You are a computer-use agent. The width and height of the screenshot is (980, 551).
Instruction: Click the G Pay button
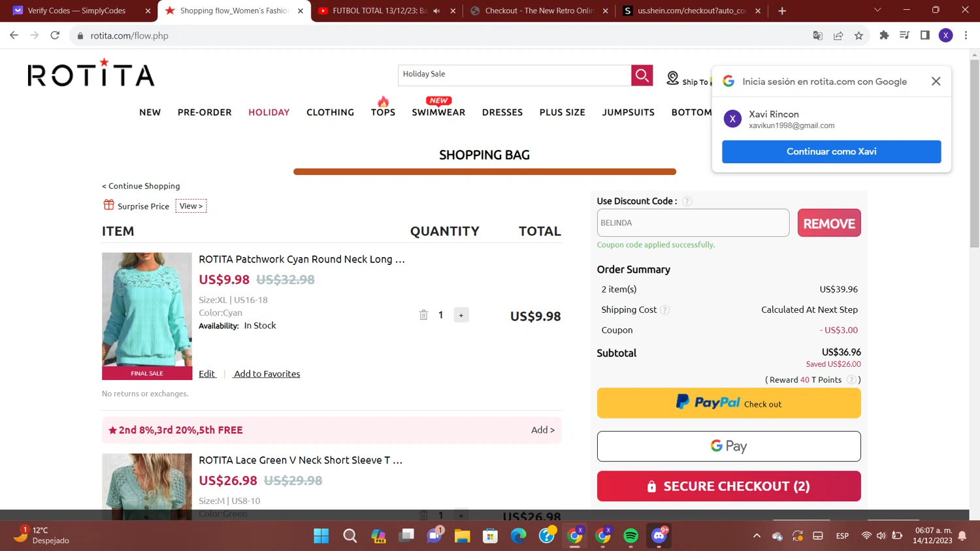pos(728,446)
